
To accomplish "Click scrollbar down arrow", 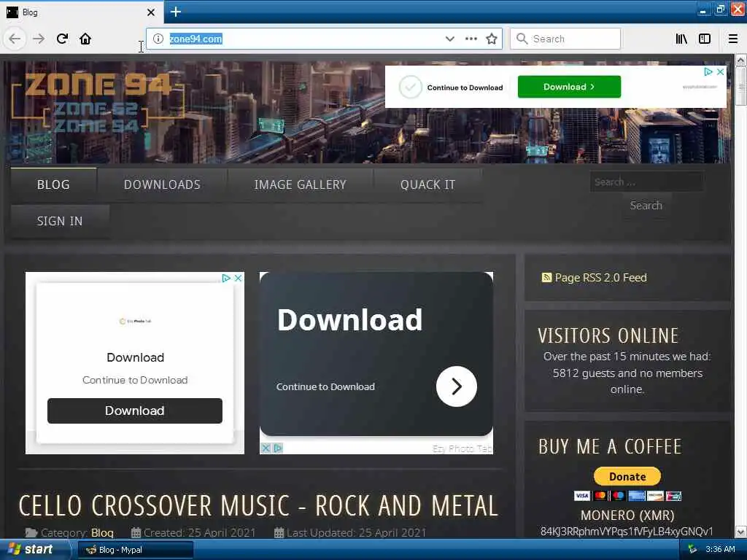I will 740,532.
